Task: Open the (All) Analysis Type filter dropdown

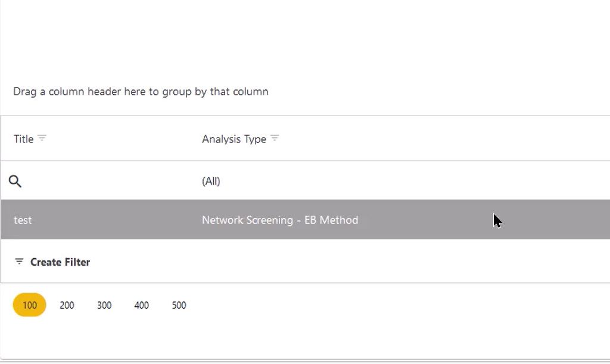Action: coord(211,181)
